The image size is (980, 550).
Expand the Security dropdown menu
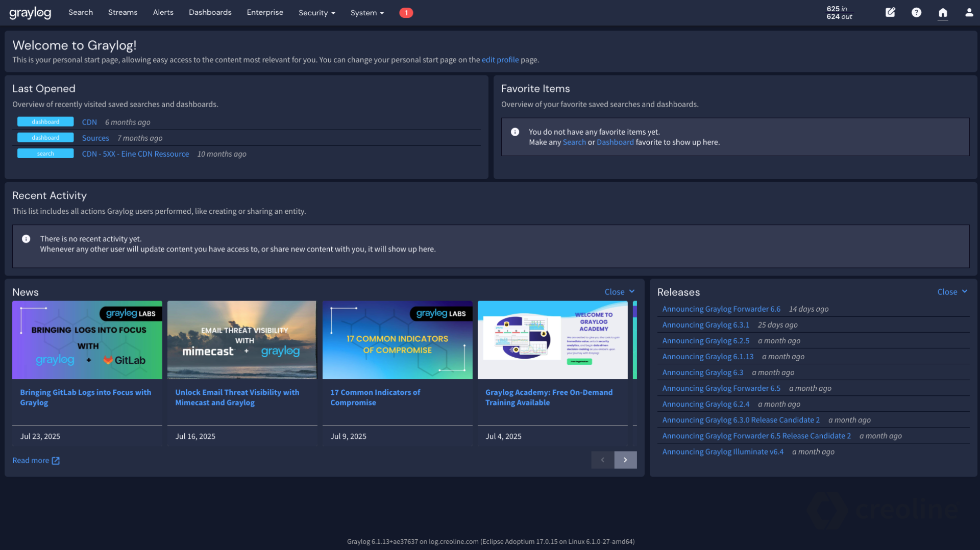coord(316,13)
